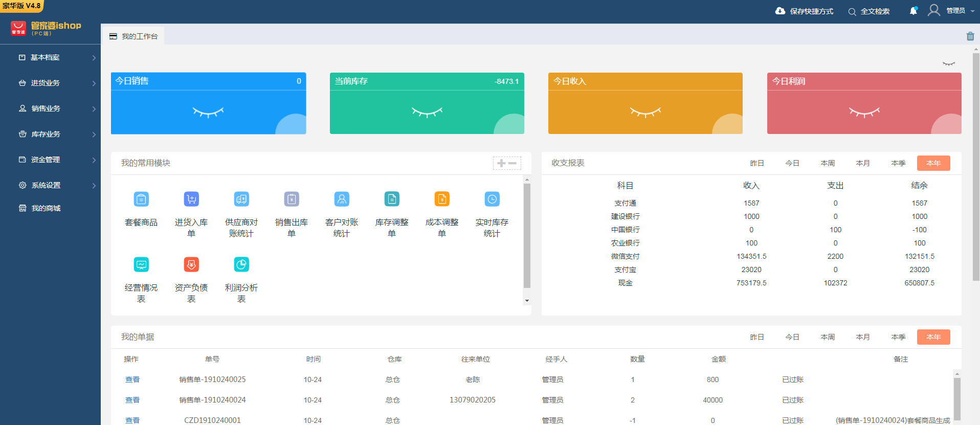Select 今日 in 收支报表

pyautogui.click(x=792, y=163)
